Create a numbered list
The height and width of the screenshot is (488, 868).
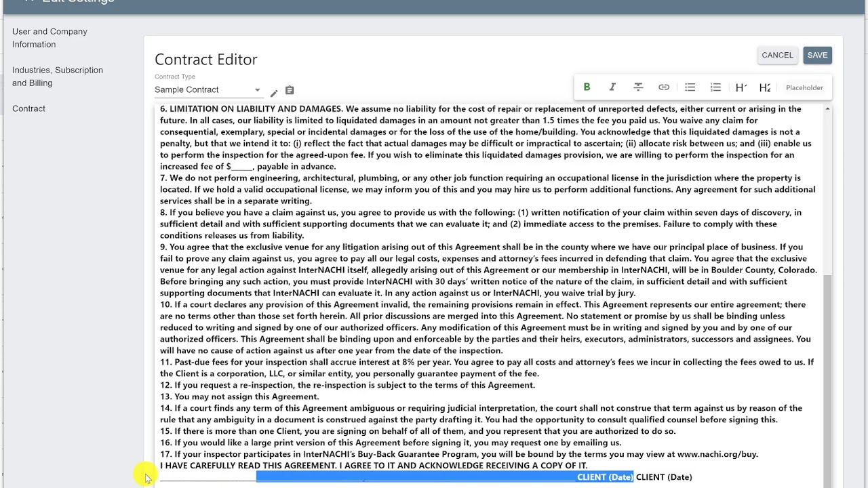click(x=715, y=87)
